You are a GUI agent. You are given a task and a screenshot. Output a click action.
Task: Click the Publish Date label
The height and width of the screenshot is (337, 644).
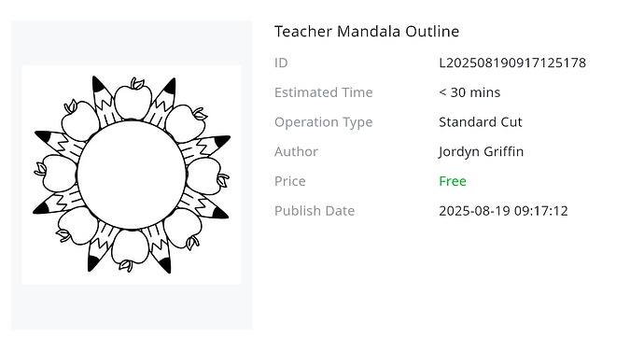coord(315,211)
